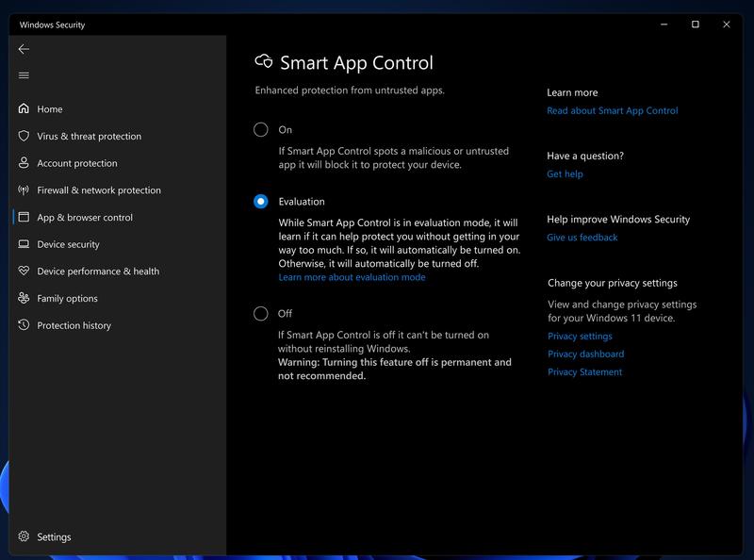Click the window icon for App & browser control

24,217
